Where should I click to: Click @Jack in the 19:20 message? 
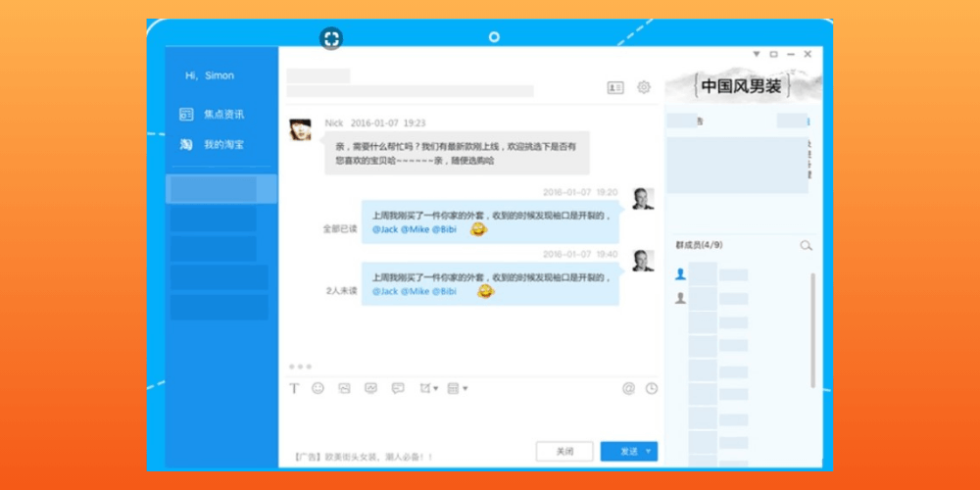385,229
